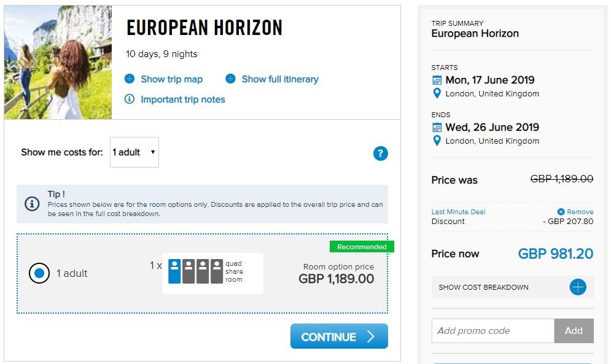This screenshot has height=364, width=611.
Task: Open the Show full itinerary link
Action: click(280, 79)
